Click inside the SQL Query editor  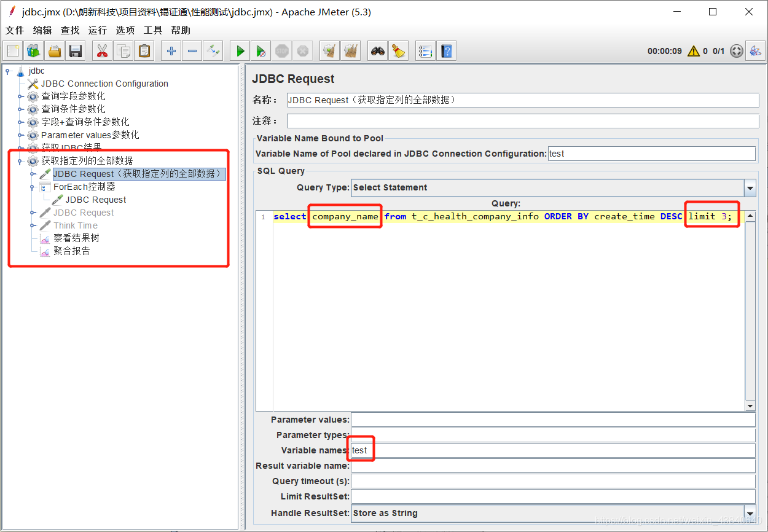click(x=509, y=311)
